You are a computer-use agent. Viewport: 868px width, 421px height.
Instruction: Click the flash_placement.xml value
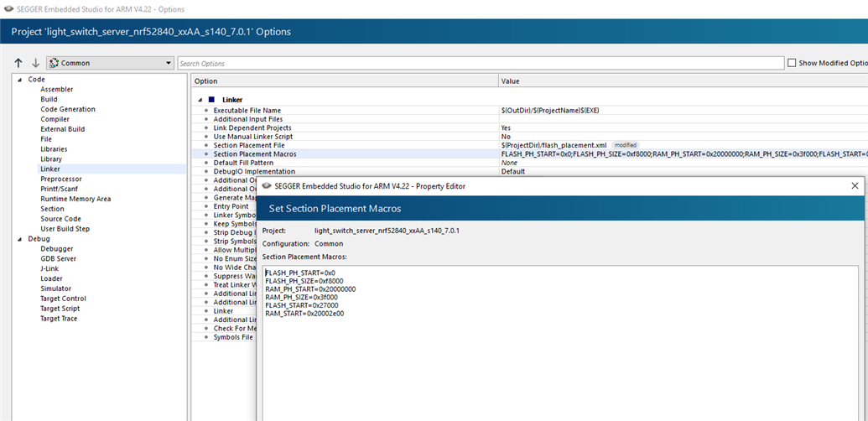point(554,145)
